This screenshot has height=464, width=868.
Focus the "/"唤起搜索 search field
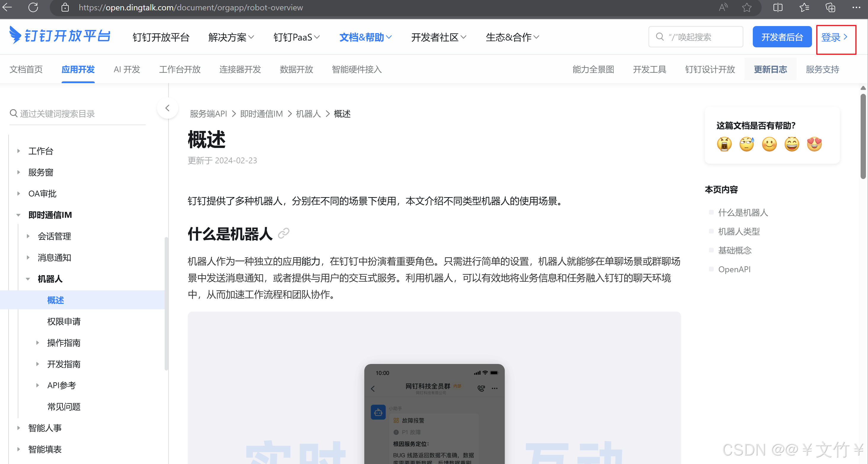tap(695, 37)
